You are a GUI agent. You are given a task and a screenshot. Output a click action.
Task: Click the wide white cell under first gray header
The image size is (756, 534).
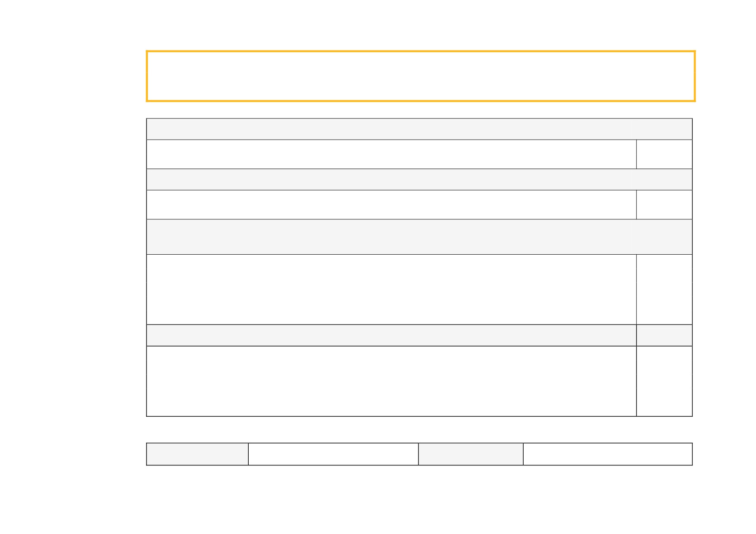coord(391,154)
